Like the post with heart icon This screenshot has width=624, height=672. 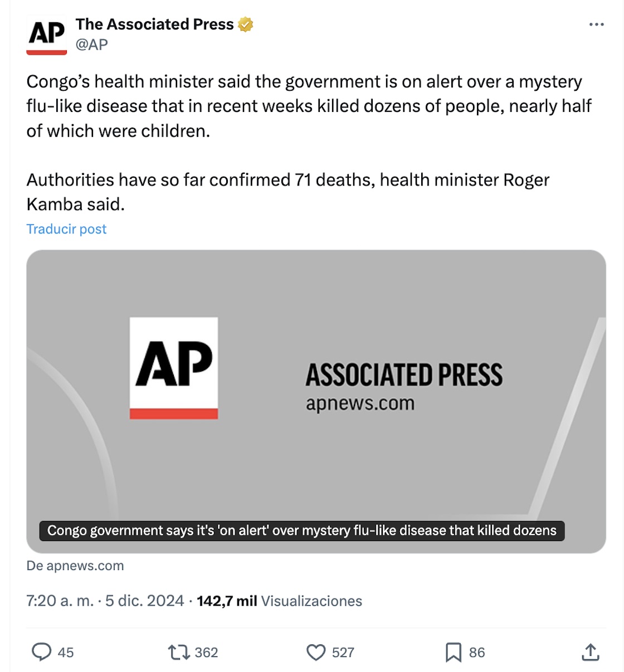pos(316,652)
